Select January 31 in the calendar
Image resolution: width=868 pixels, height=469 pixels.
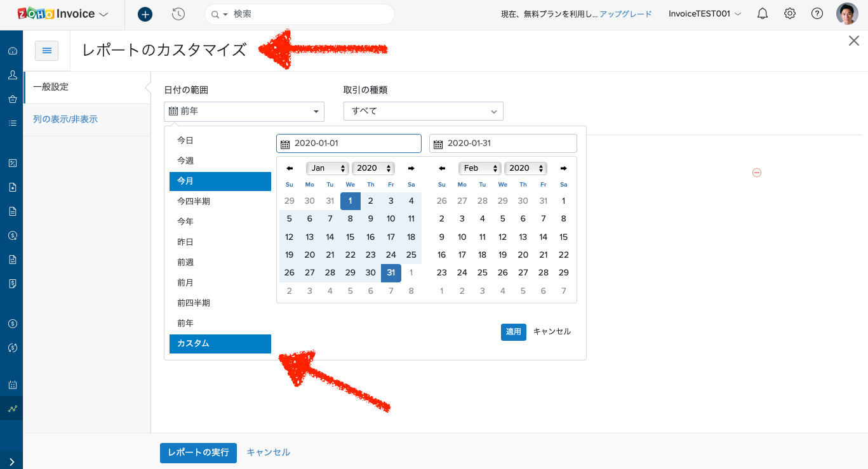(391, 273)
